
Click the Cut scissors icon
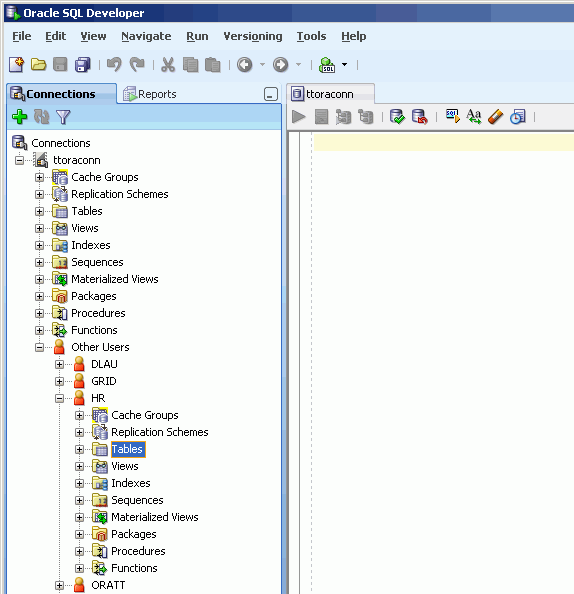point(168,65)
